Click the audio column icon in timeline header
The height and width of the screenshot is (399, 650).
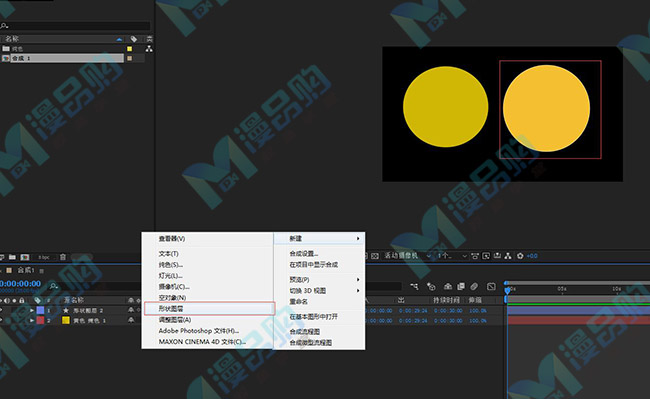click(x=7, y=300)
